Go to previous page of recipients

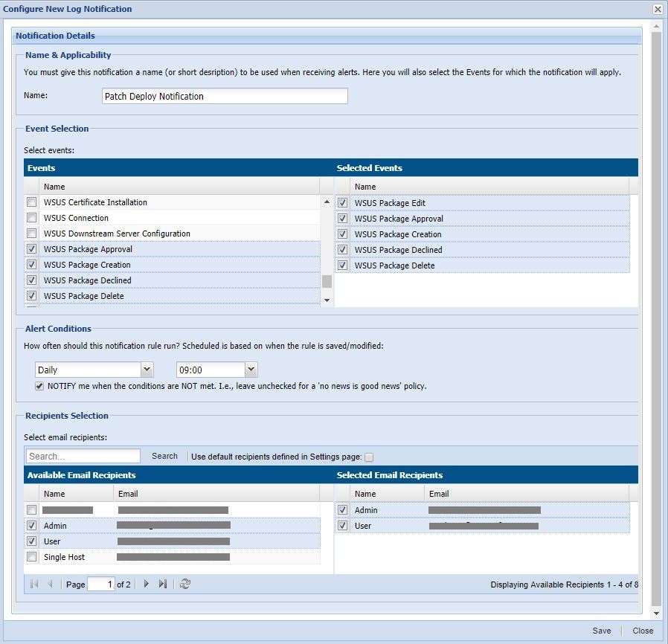[51, 585]
